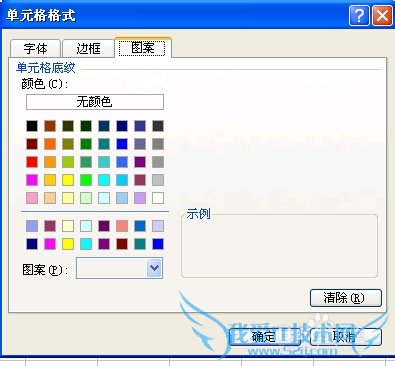The width and height of the screenshot is (395, 366).
Task: Switch to the 边框 tab
Action: tap(88, 49)
